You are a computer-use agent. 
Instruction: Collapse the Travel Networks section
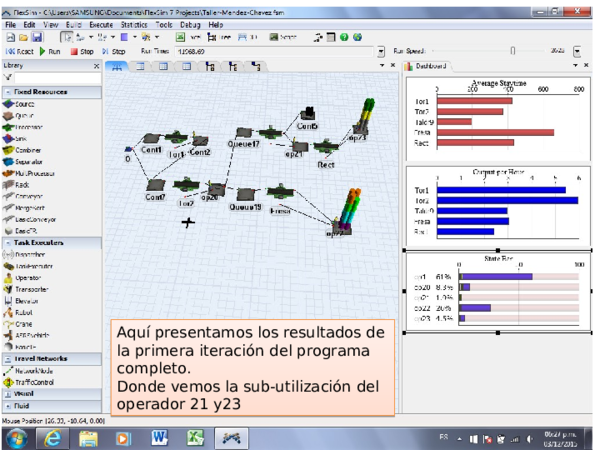pyautogui.click(x=7, y=359)
